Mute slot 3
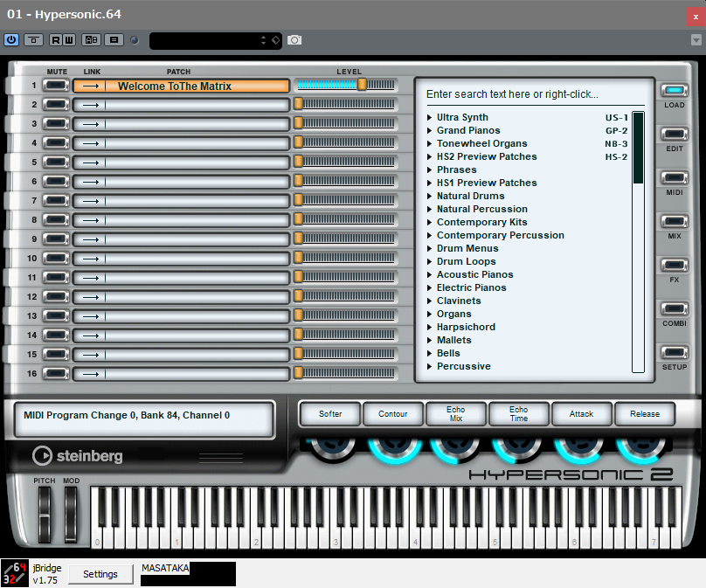The image size is (706, 588). click(x=56, y=124)
